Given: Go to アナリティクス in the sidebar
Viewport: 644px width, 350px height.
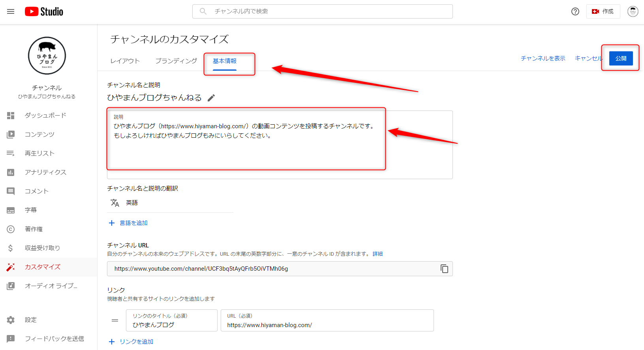Looking at the screenshot, I should [45, 172].
